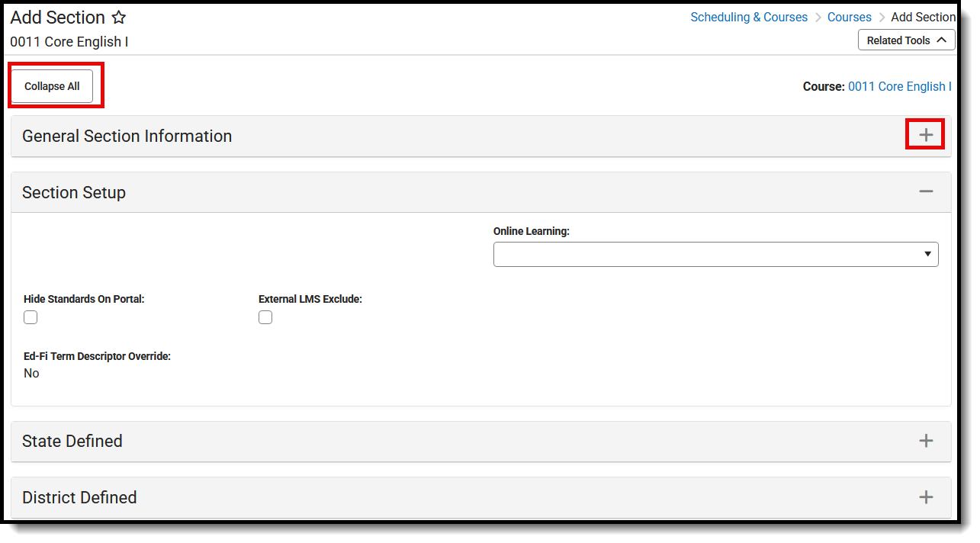Screen dimensions: 980x543
Task: Click the General Section Information title
Action: click(x=127, y=136)
